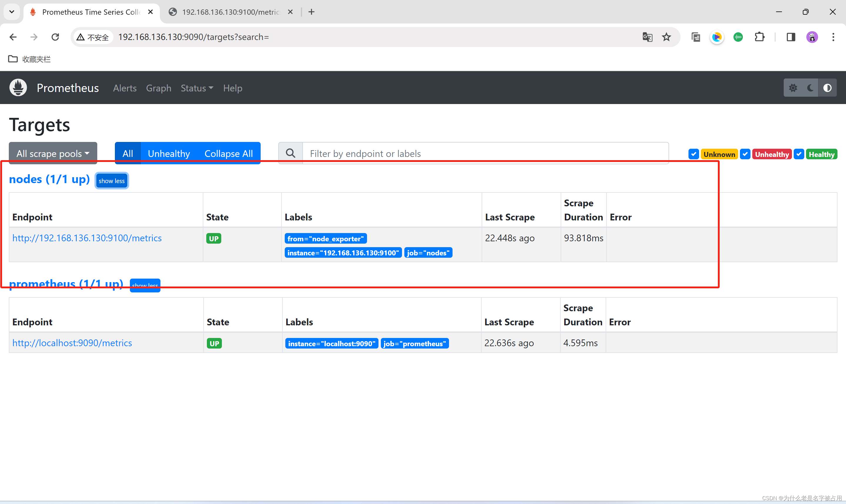Screen dimensions: 846x504
Task: Click the instance="192.168.136.130:9100" label badge
Action: pyautogui.click(x=343, y=253)
